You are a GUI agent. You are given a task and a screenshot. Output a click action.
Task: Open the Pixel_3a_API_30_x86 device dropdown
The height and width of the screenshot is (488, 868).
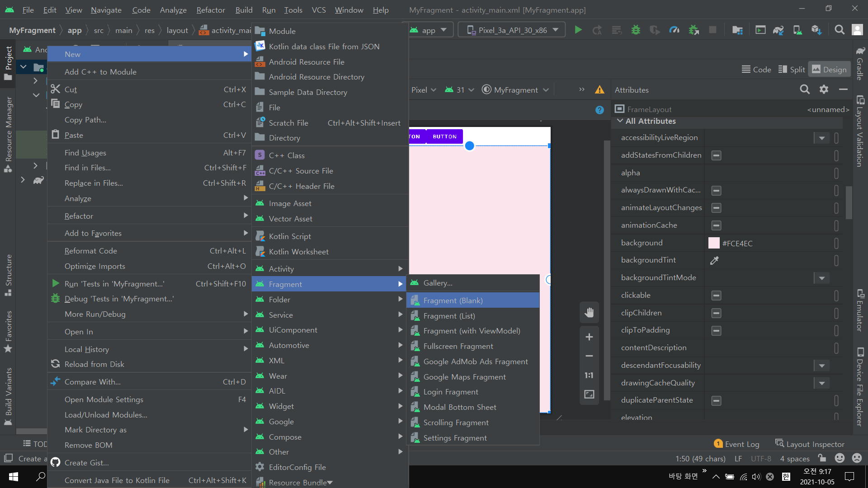512,30
